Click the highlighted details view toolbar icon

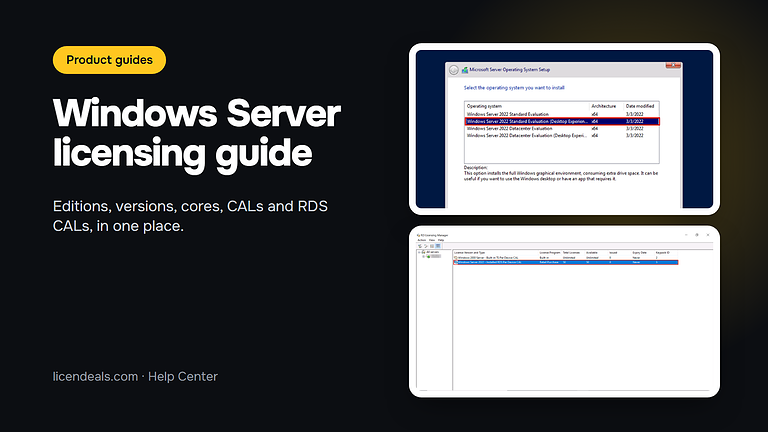438,246
